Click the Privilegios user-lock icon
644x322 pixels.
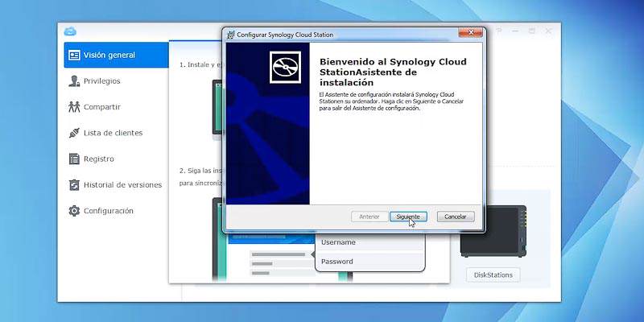click(74, 81)
